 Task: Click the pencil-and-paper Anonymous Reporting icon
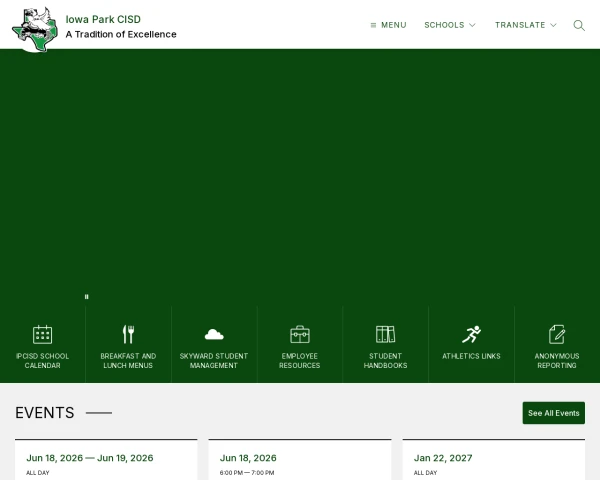(557, 334)
